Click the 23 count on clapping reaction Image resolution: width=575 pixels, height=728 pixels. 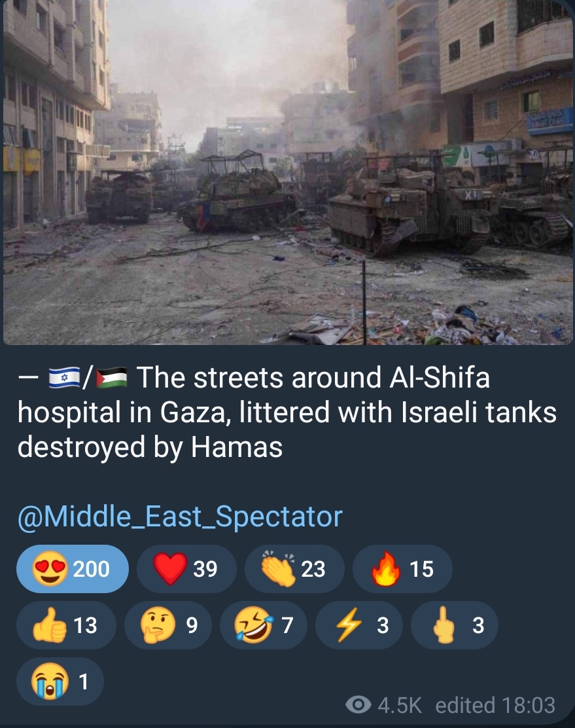pyautogui.click(x=313, y=569)
